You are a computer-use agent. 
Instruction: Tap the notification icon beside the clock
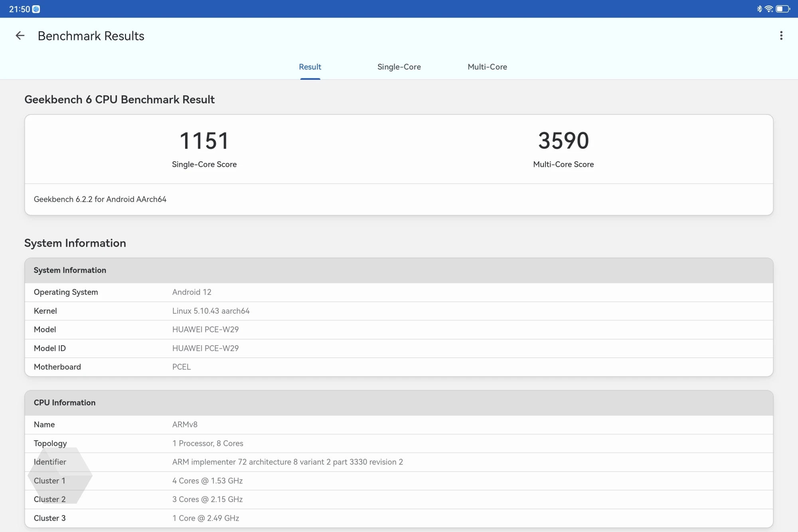(x=36, y=9)
